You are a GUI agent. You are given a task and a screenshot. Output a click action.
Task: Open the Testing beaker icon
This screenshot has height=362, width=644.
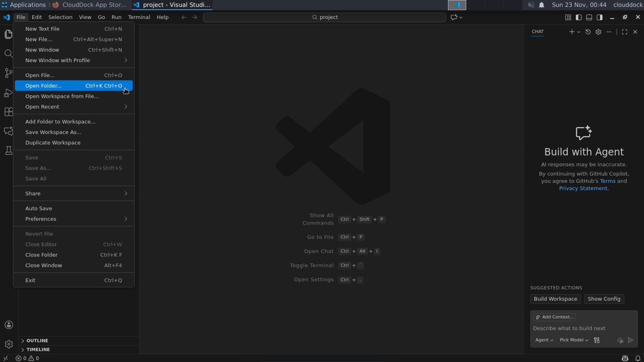[x=8, y=150]
